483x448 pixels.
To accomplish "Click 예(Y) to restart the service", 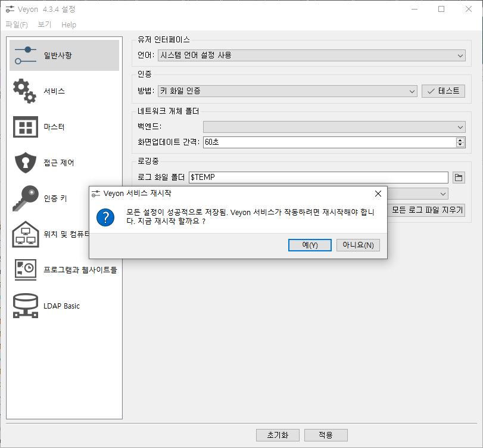I will (310, 245).
